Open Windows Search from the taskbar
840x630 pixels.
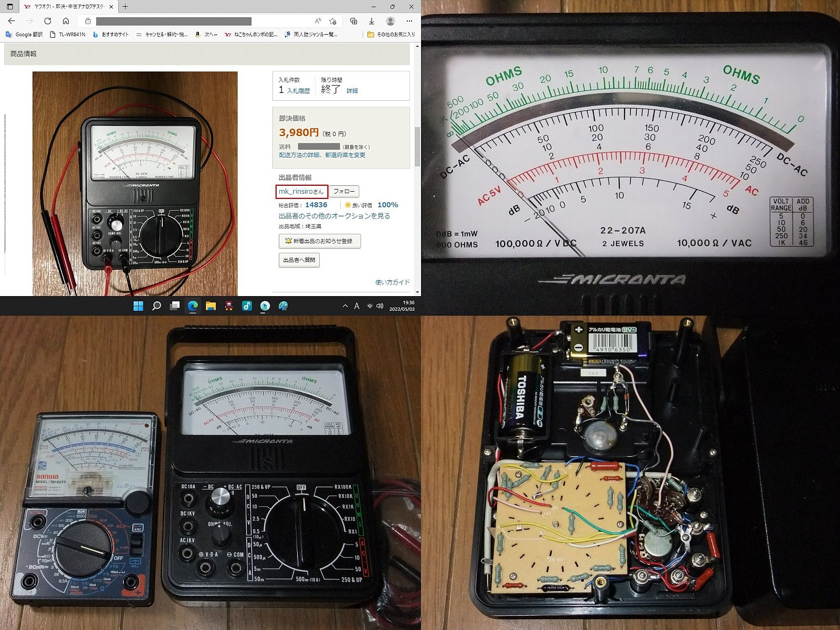(156, 306)
